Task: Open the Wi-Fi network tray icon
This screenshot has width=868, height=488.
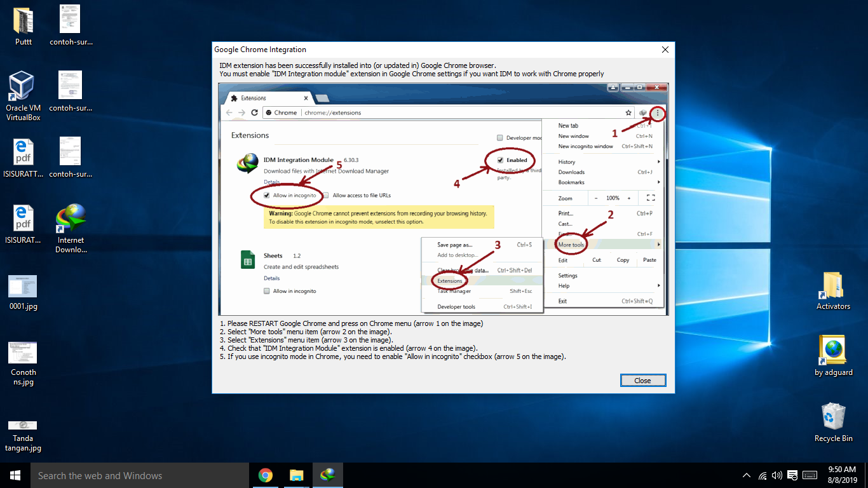Action: click(763, 475)
